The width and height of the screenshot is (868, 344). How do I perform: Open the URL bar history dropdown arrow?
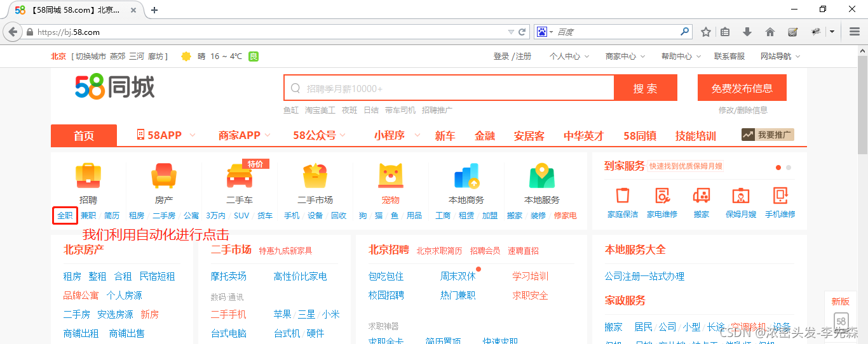[x=512, y=32]
